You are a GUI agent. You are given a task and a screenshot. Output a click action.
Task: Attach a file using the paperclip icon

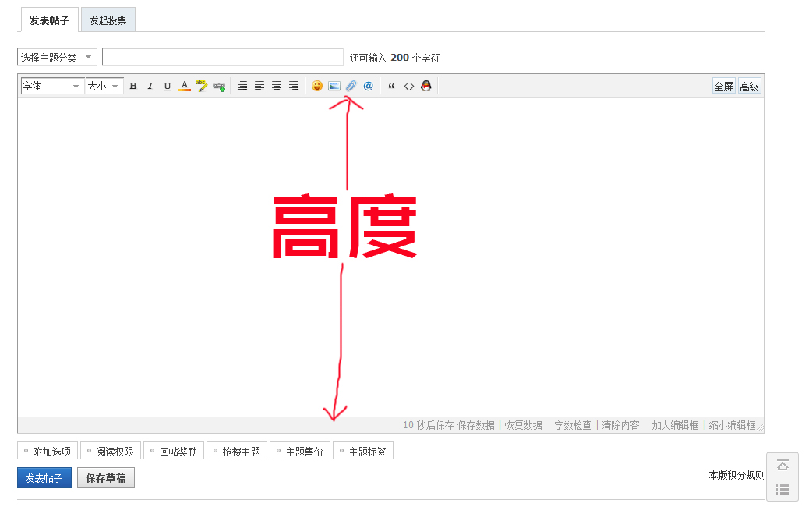[350, 86]
